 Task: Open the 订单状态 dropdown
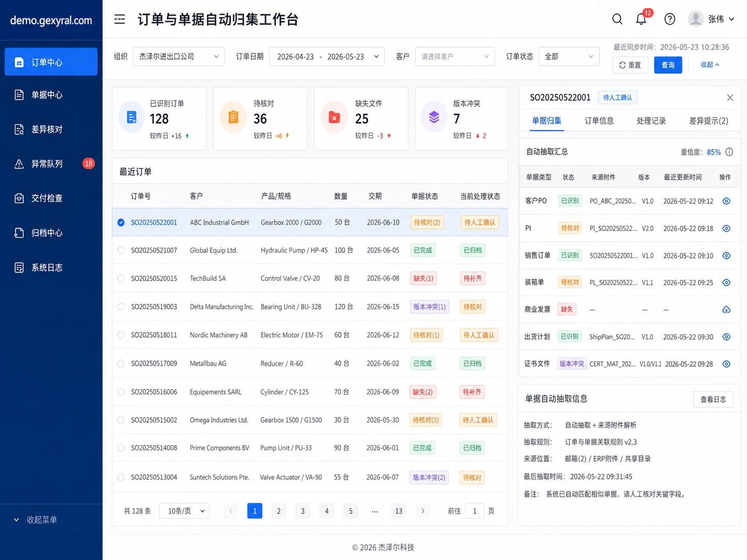569,57
